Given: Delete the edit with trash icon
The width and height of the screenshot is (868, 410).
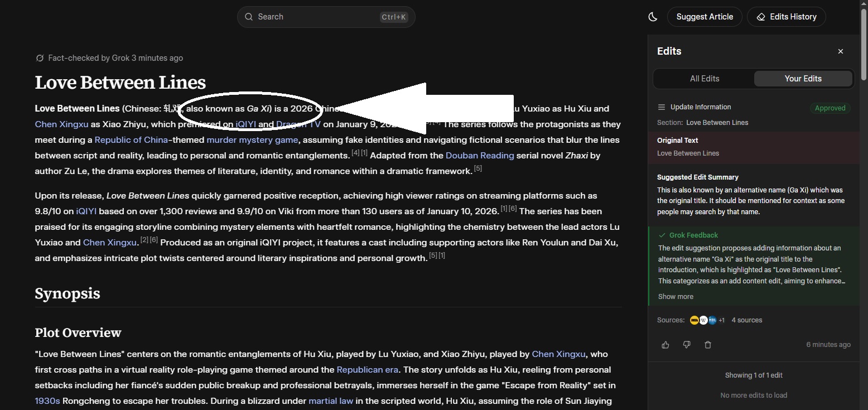Looking at the screenshot, I should 708,345.
